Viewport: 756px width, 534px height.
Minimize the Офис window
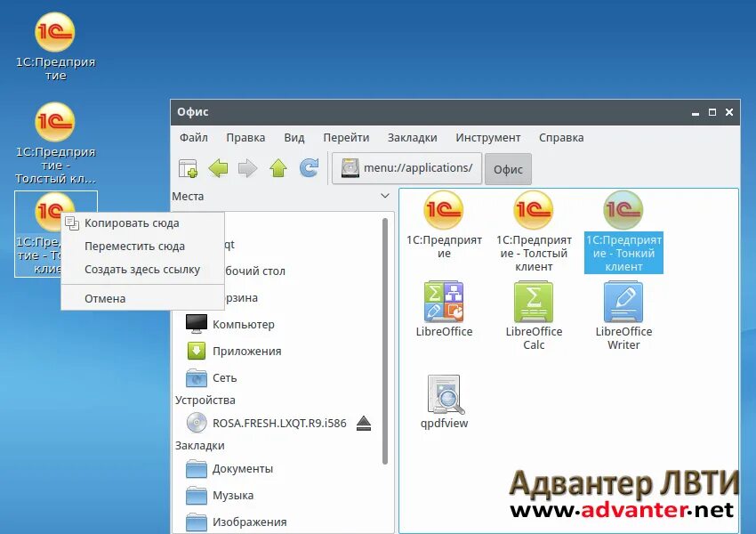[x=696, y=113]
